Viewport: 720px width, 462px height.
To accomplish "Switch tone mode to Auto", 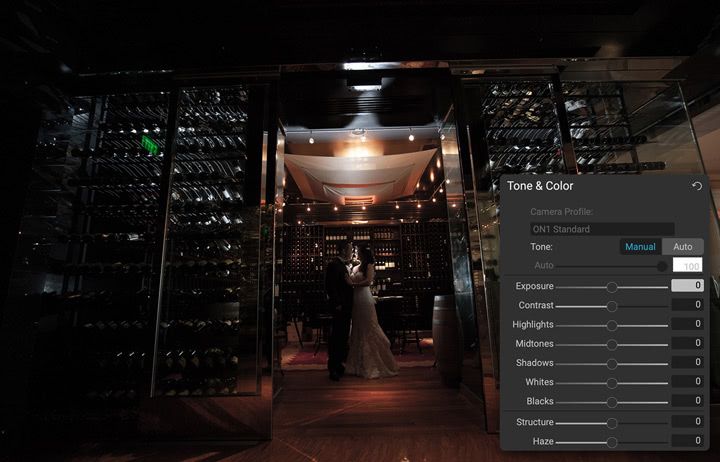I will 683,247.
